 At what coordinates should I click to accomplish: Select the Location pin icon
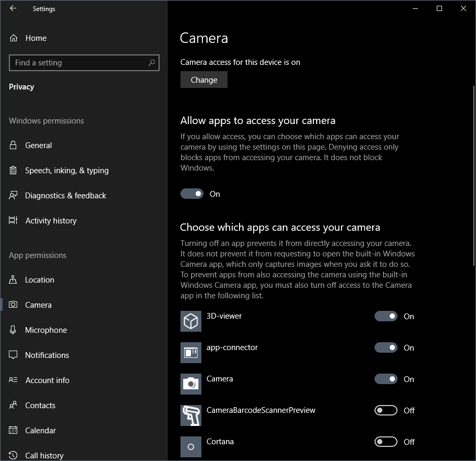click(13, 279)
